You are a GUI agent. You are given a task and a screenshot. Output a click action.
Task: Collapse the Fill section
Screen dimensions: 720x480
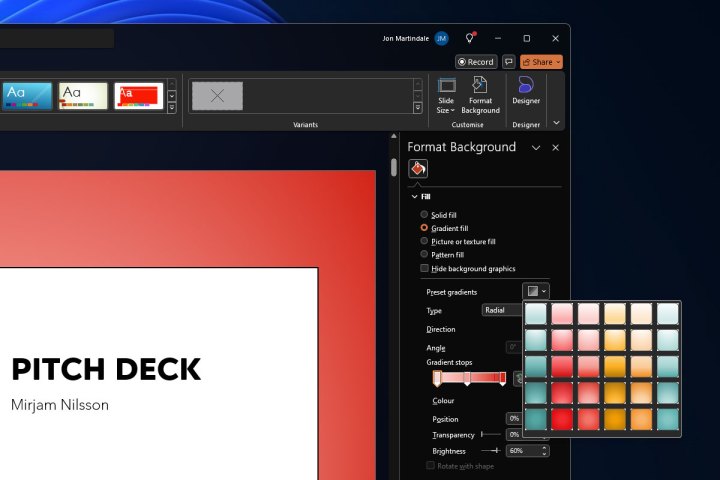click(415, 197)
